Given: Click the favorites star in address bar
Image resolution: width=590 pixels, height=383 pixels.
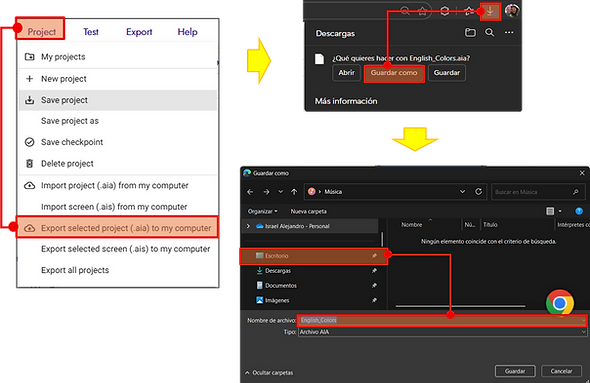Looking at the screenshot, I should tap(423, 11).
